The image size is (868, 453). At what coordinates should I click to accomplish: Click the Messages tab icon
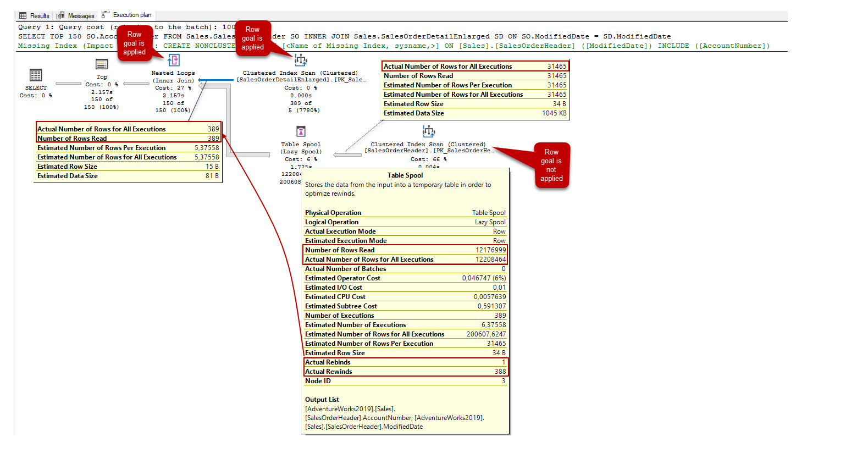tap(60, 15)
